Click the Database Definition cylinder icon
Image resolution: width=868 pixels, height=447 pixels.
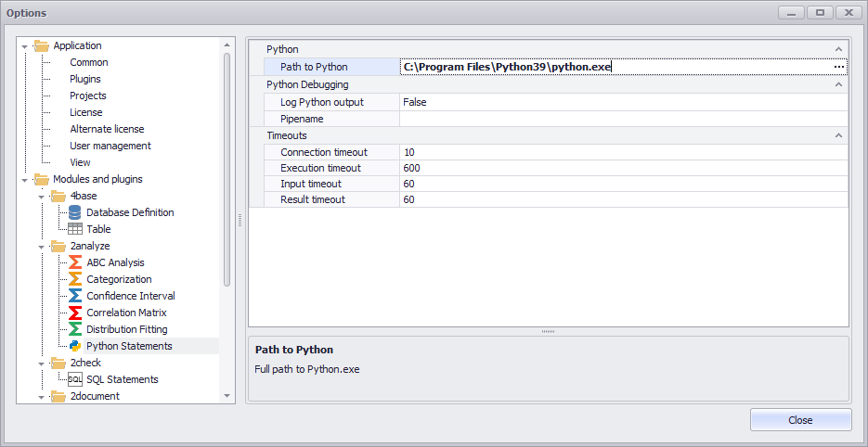[x=75, y=212]
